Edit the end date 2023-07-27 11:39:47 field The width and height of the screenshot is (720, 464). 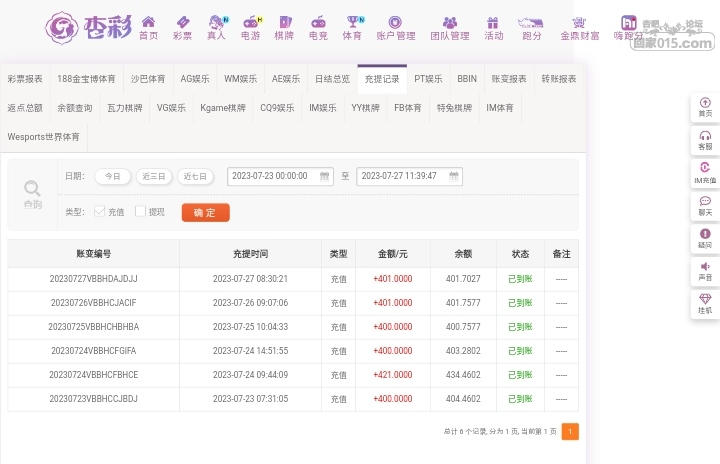tap(409, 176)
